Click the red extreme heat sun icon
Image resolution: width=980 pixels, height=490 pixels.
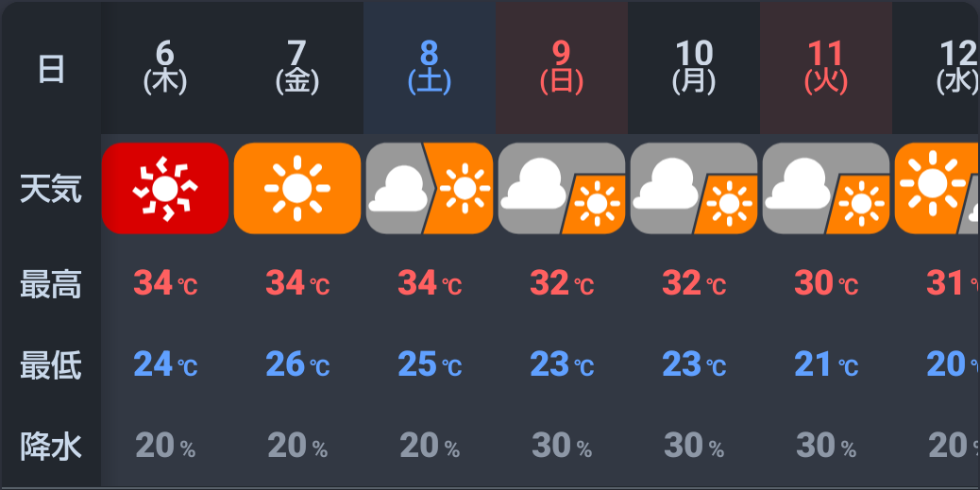point(165,188)
